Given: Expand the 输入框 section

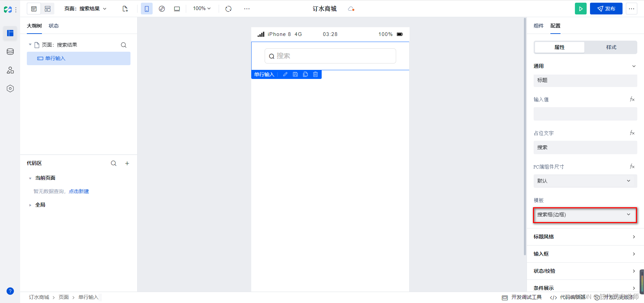Looking at the screenshot, I should [x=585, y=254].
